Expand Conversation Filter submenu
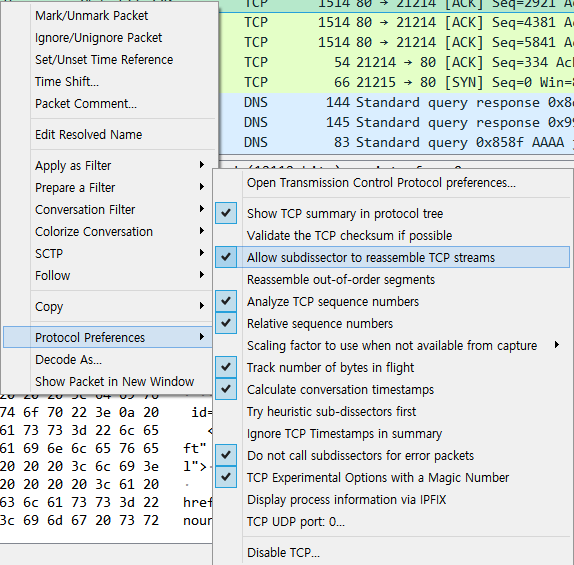The height and width of the screenshot is (565, 574). point(108,209)
